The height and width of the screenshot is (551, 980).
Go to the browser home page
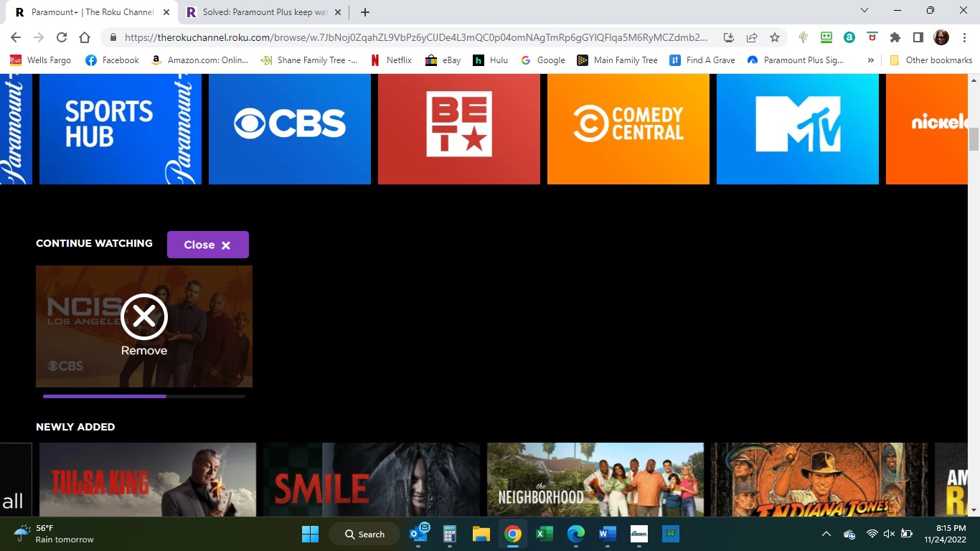pyautogui.click(x=85, y=37)
